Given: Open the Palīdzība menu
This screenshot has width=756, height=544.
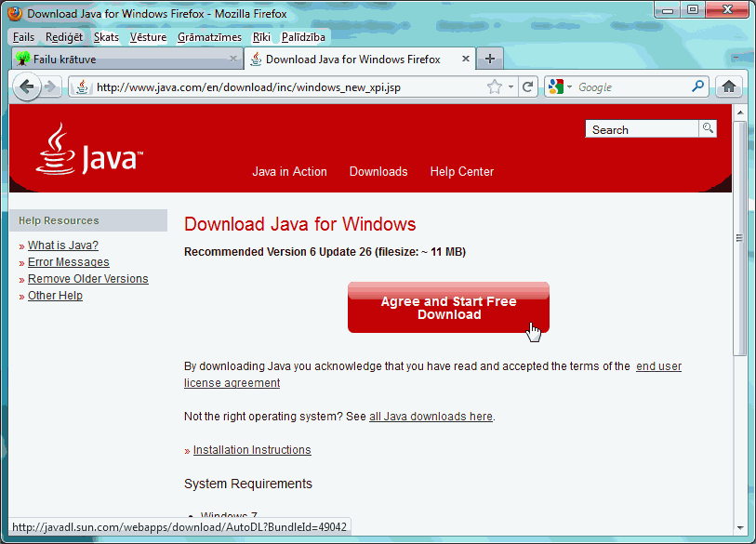Looking at the screenshot, I should click(x=303, y=37).
